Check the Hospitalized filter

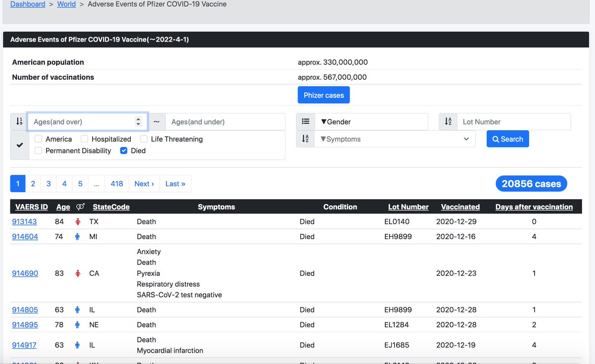click(x=84, y=139)
